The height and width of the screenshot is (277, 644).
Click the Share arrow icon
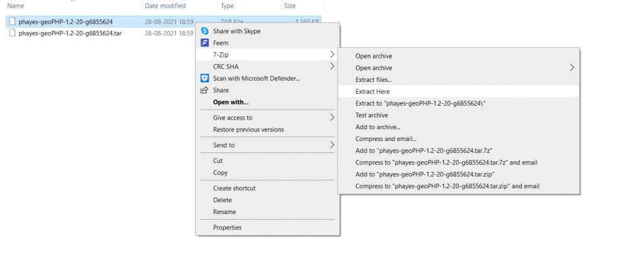(204, 90)
